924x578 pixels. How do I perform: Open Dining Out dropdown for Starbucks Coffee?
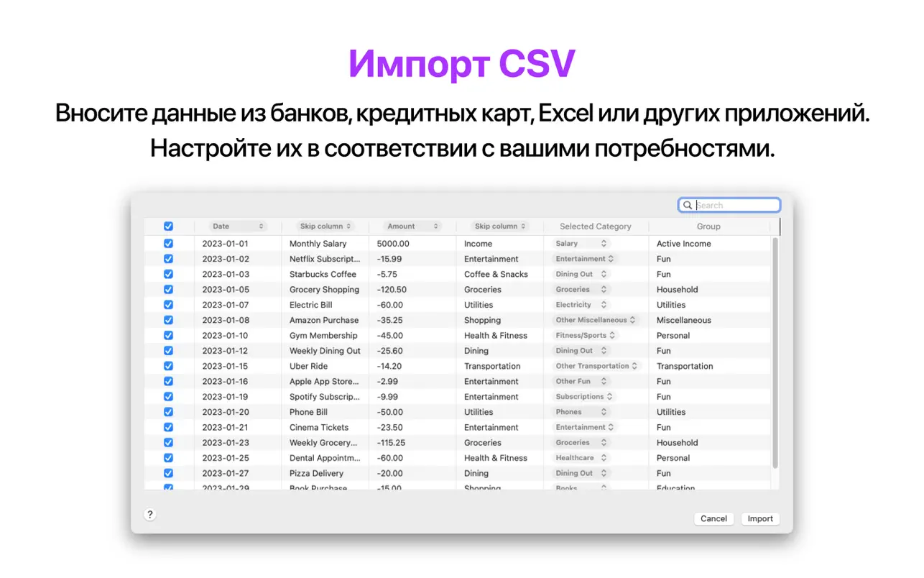[581, 274]
